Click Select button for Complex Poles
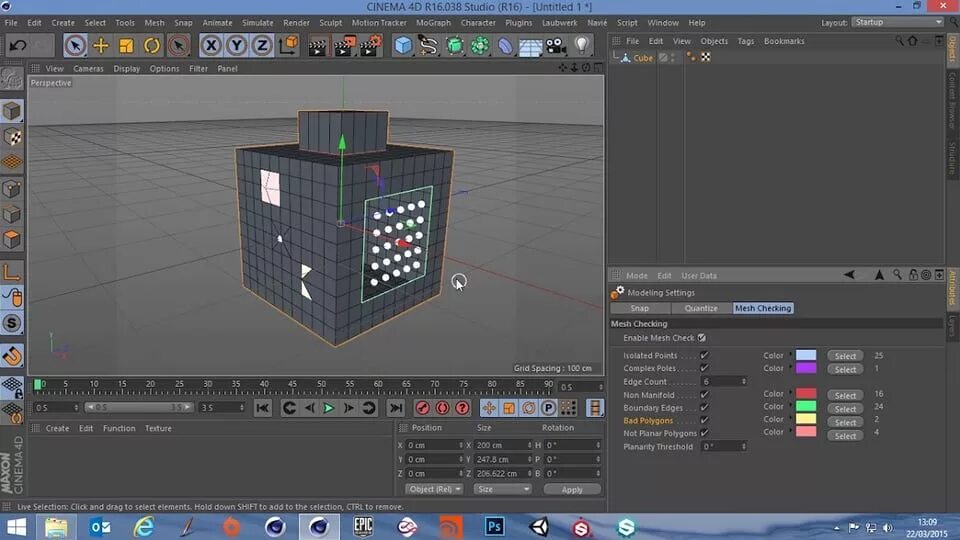Screen dimensions: 960x540 coord(846,369)
